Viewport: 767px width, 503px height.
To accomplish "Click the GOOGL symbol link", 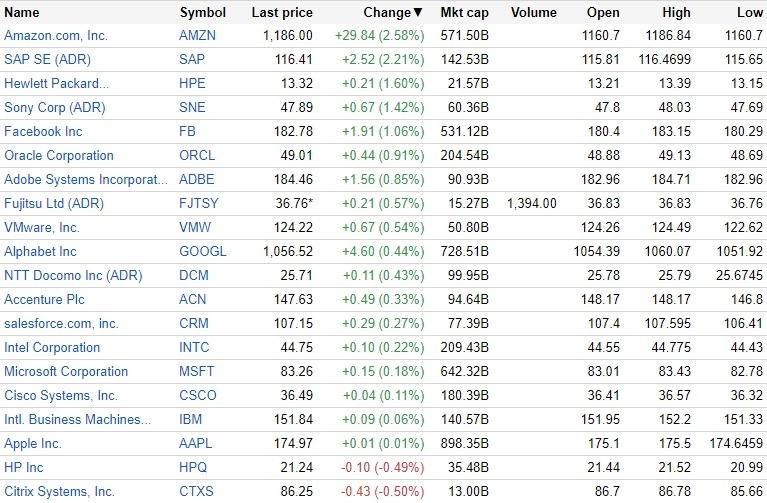I will (x=202, y=251).
